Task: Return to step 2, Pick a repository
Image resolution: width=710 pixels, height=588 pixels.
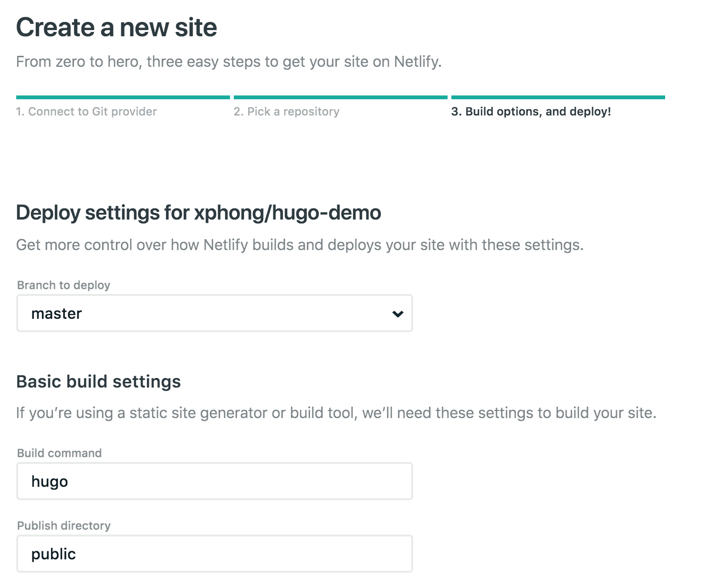Action: [x=286, y=112]
